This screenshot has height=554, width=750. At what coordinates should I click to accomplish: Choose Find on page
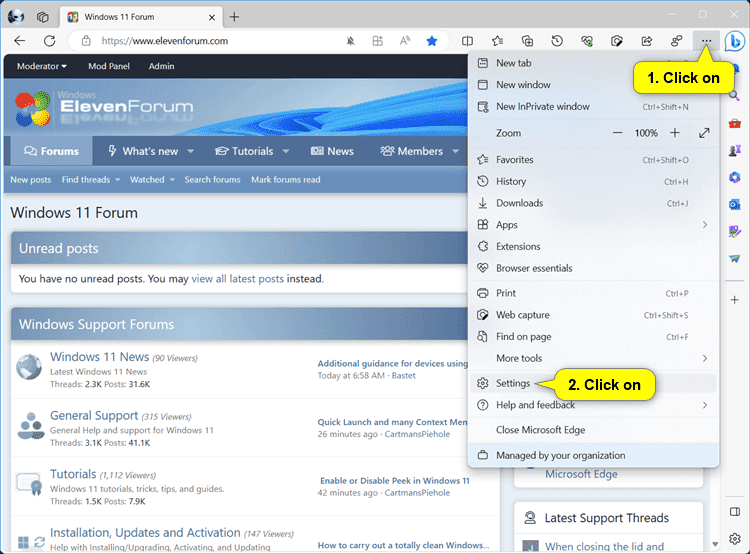pyautogui.click(x=593, y=337)
